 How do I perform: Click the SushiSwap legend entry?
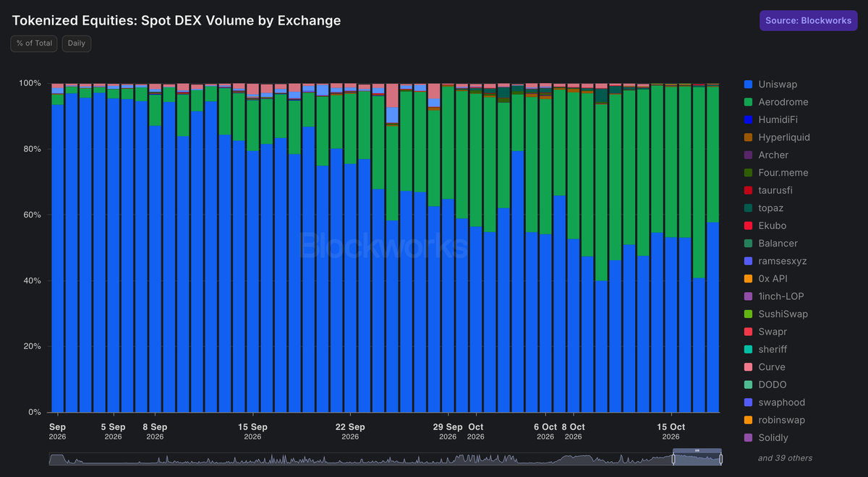(x=776, y=314)
